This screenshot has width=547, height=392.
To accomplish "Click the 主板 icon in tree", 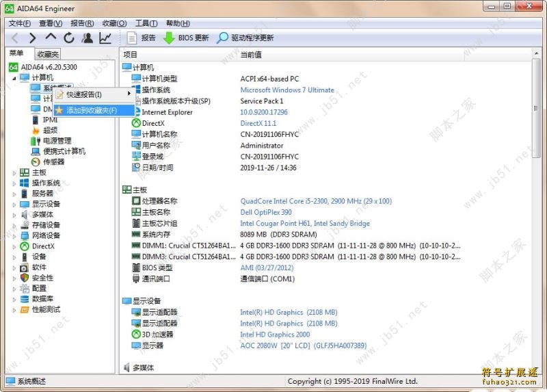I will coord(25,172).
